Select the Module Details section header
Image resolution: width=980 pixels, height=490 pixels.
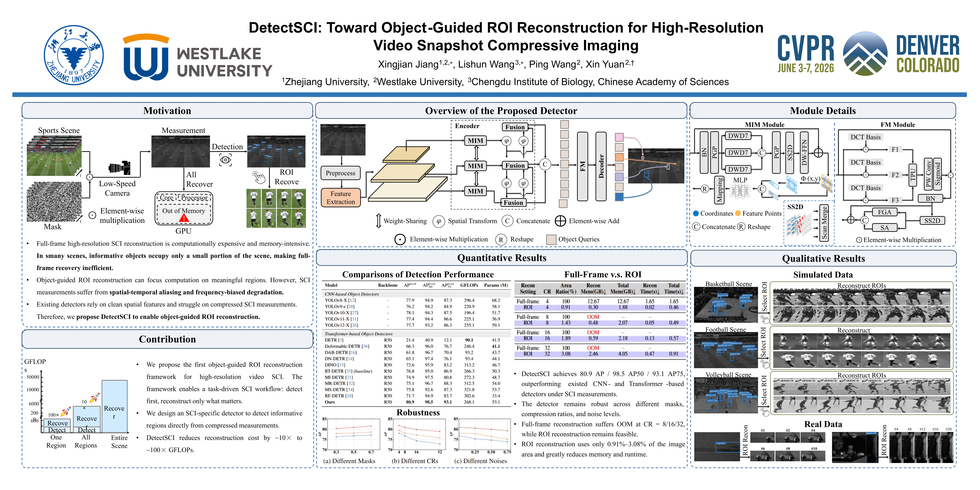[823, 111]
